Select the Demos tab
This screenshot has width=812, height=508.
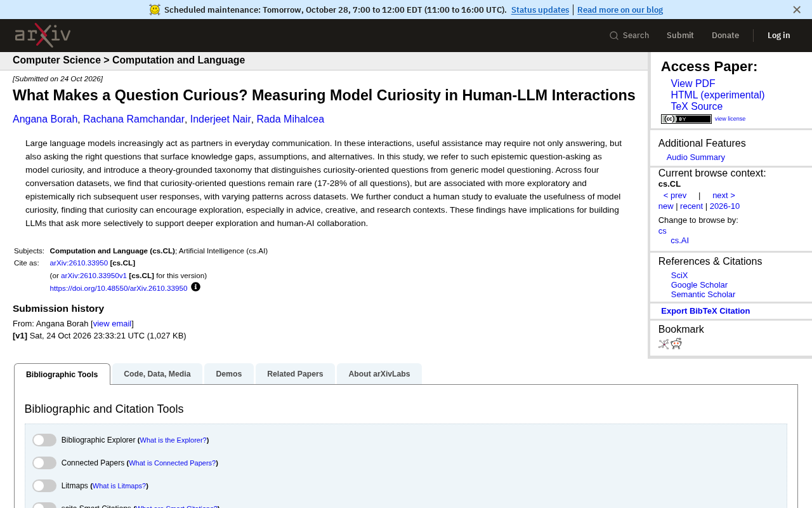click(229, 374)
